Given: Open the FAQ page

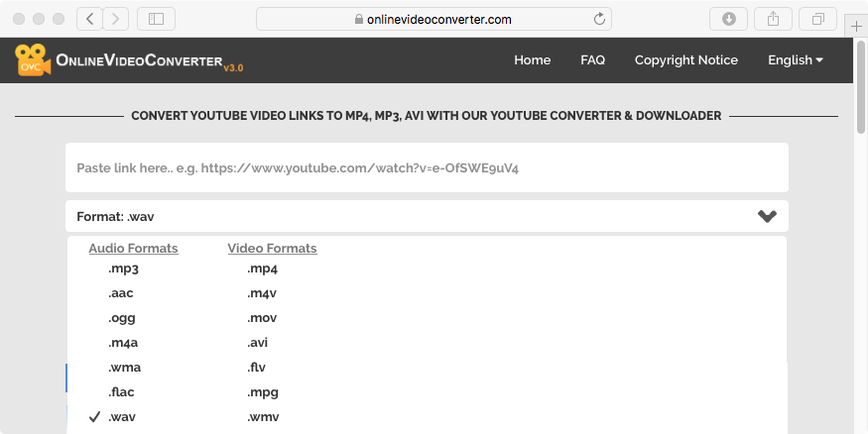Looking at the screenshot, I should [592, 60].
